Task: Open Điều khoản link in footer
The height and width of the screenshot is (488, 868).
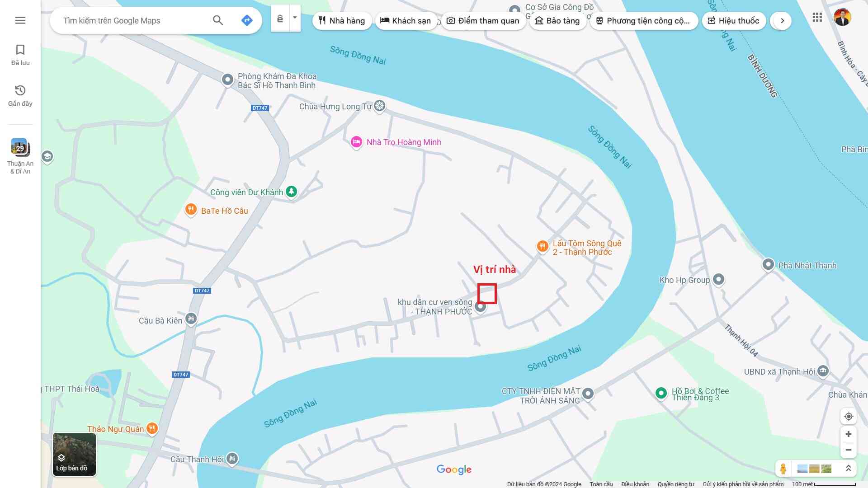Action: 635,484
